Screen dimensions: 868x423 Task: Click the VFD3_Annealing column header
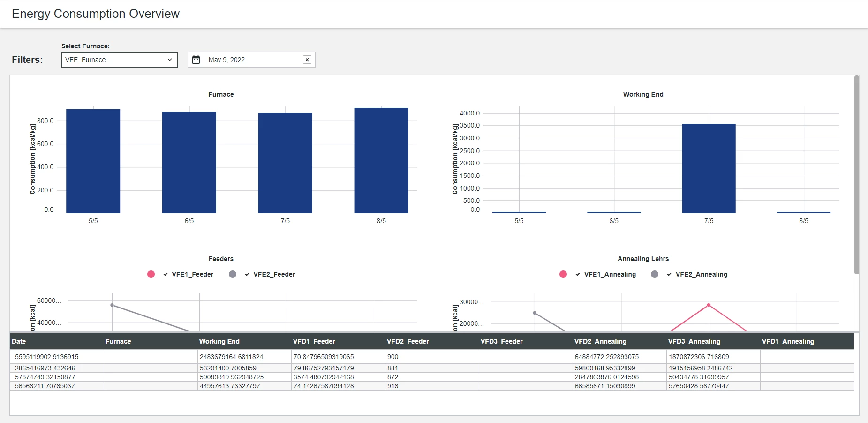tap(713, 341)
